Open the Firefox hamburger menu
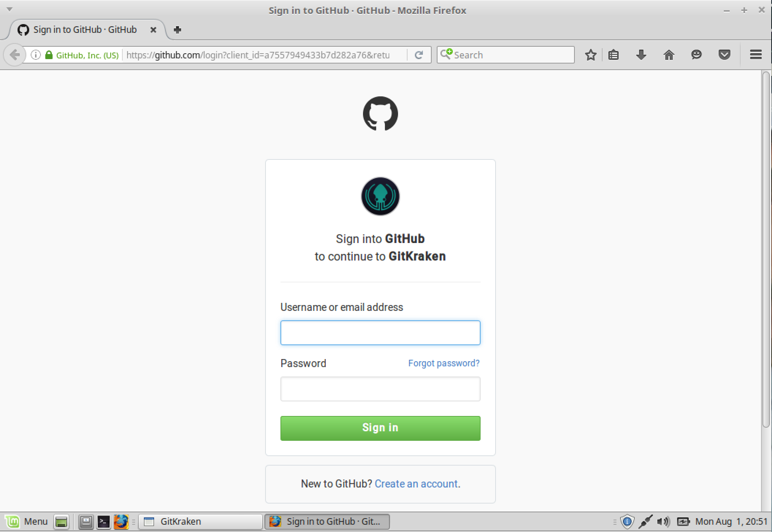Image resolution: width=772 pixels, height=532 pixels. [756, 55]
